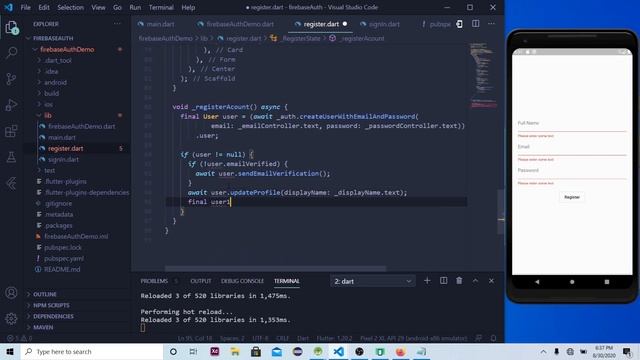Split the terminal panel
Viewport: 640px width, 360px height.
pos(443,281)
